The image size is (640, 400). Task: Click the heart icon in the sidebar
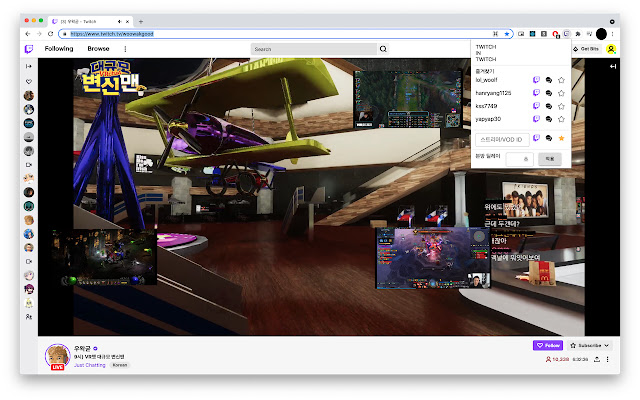tap(29, 82)
